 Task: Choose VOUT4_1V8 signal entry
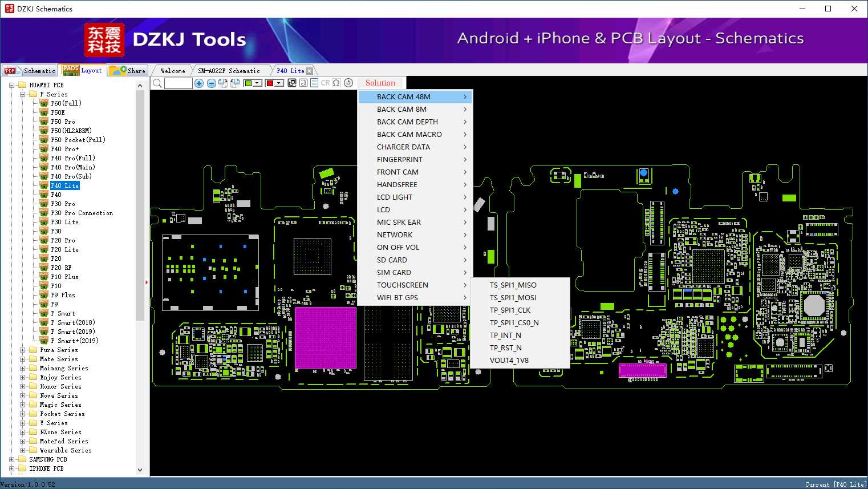click(520, 361)
